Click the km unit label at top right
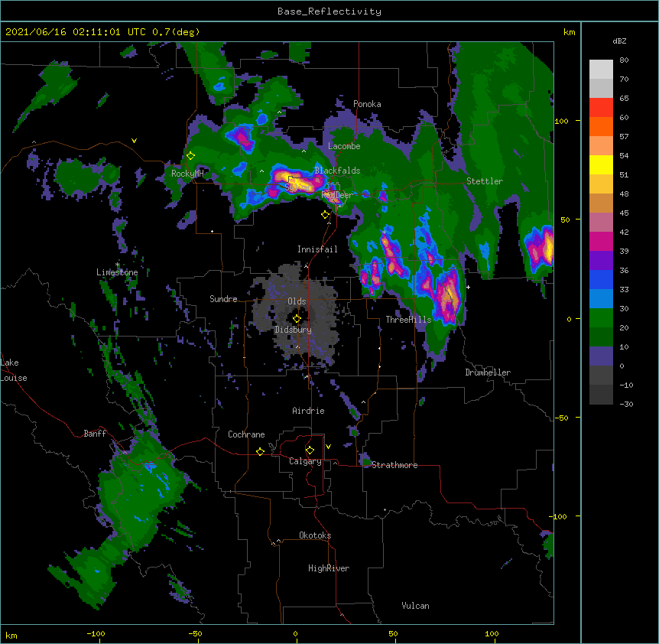 pos(569,32)
